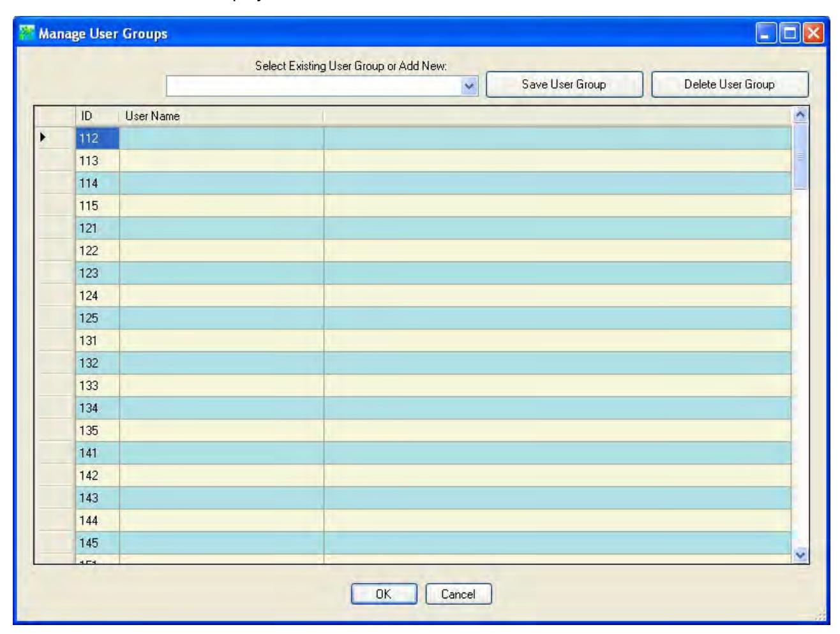Maximize the Manage User Groups window
Image resolution: width=840 pixels, height=634 pixels.
pyautogui.click(x=790, y=33)
